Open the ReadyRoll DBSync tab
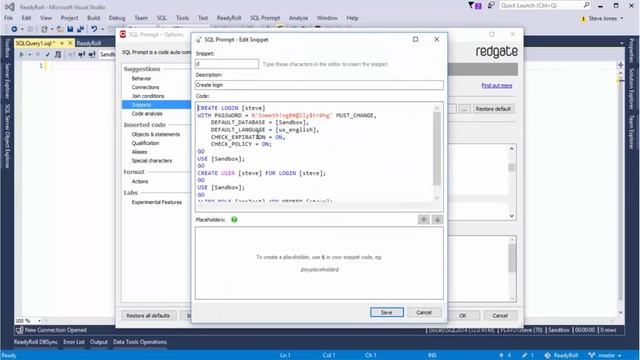The image size is (640, 360). (x=36, y=342)
